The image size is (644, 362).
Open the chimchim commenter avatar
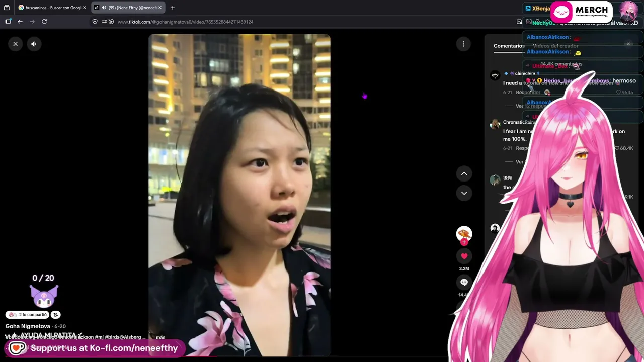coord(495,75)
